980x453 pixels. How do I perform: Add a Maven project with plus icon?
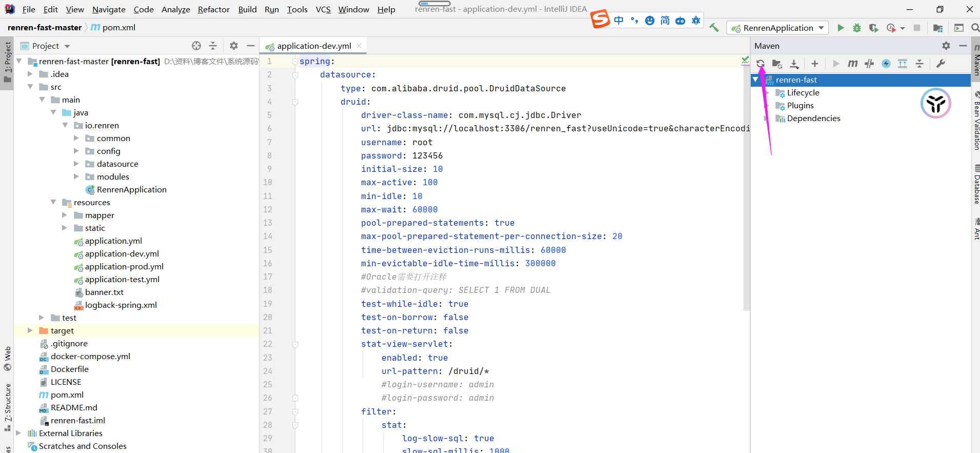click(815, 64)
